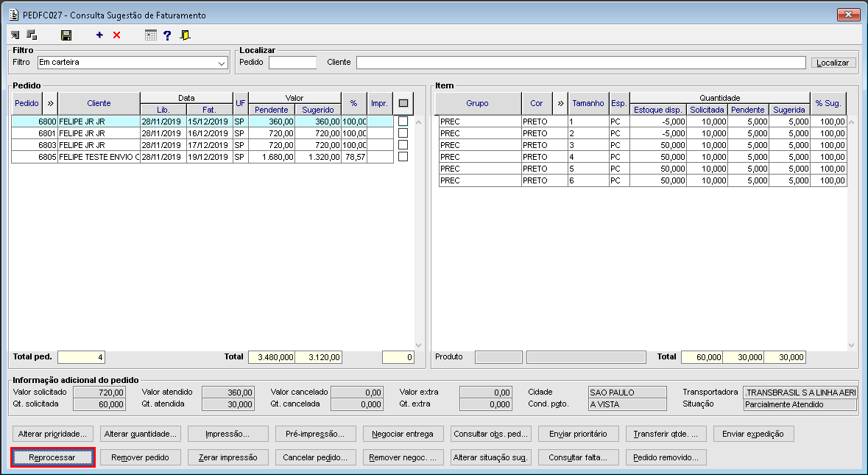The width and height of the screenshot is (868, 475).
Task: Click the blue plus add icon
Action: [99, 35]
